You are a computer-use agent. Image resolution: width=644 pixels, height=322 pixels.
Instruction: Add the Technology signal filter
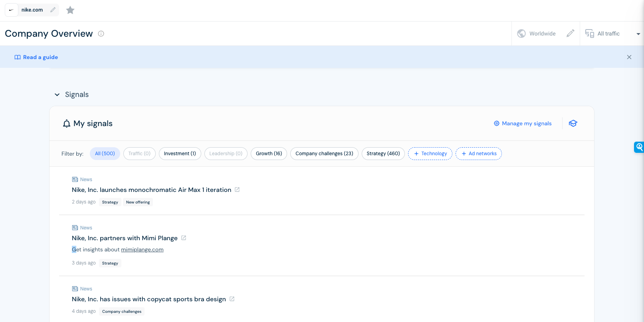(x=430, y=154)
